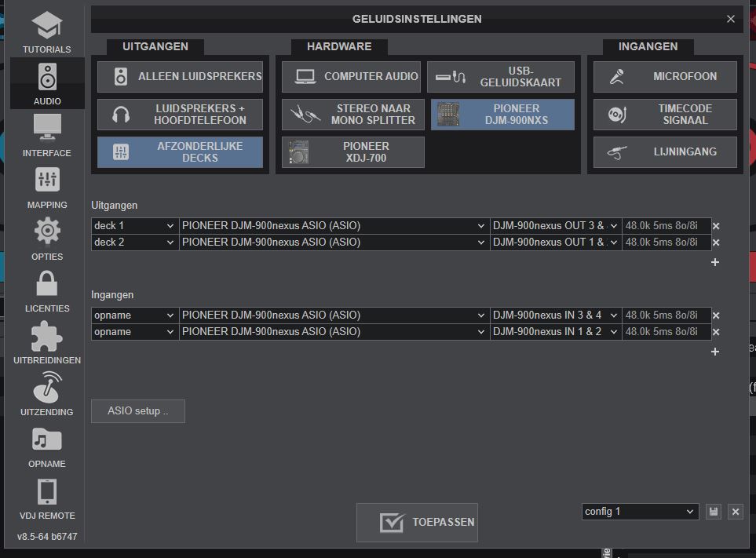This screenshot has height=558, width=756.
Task: Open the DJM-900nexus IN 1 & 2 channel dropdown
Action: coord(556,331)
